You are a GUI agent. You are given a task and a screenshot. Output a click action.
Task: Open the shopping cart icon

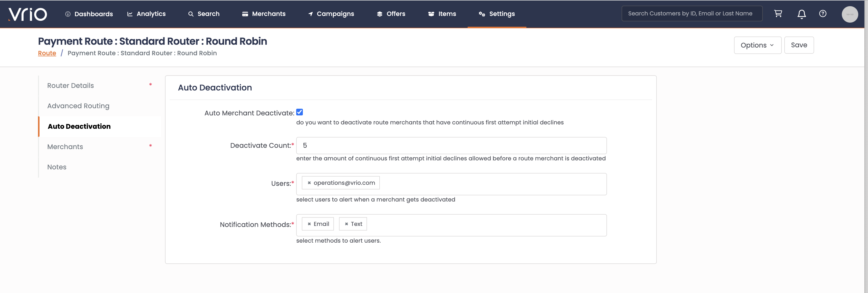pyautogui.click(x=778, y=14)
